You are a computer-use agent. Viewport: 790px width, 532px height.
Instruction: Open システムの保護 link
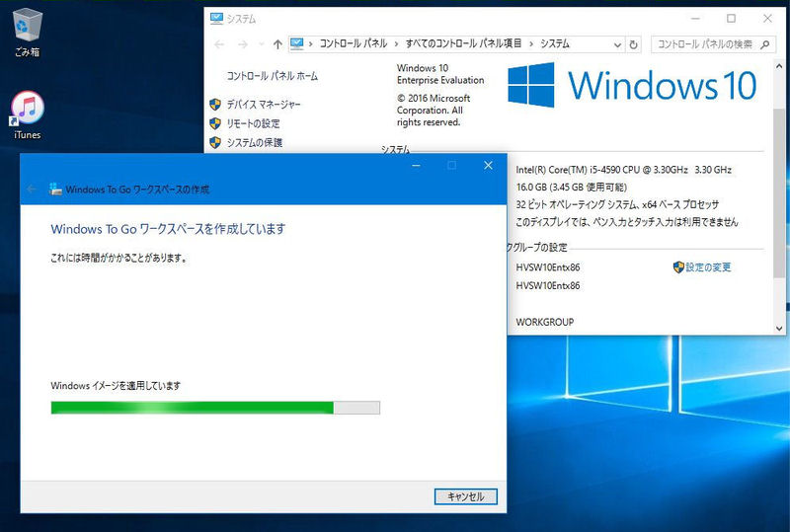255,142
